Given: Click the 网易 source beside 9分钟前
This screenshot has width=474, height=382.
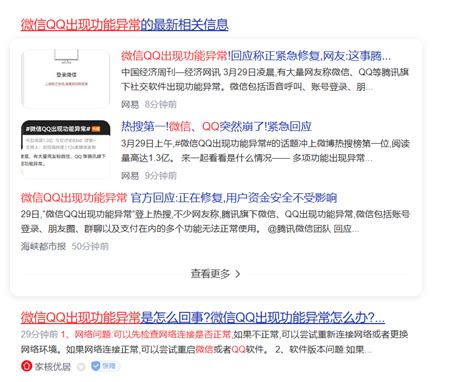Looking at the screenshot, I should (130, 175).
